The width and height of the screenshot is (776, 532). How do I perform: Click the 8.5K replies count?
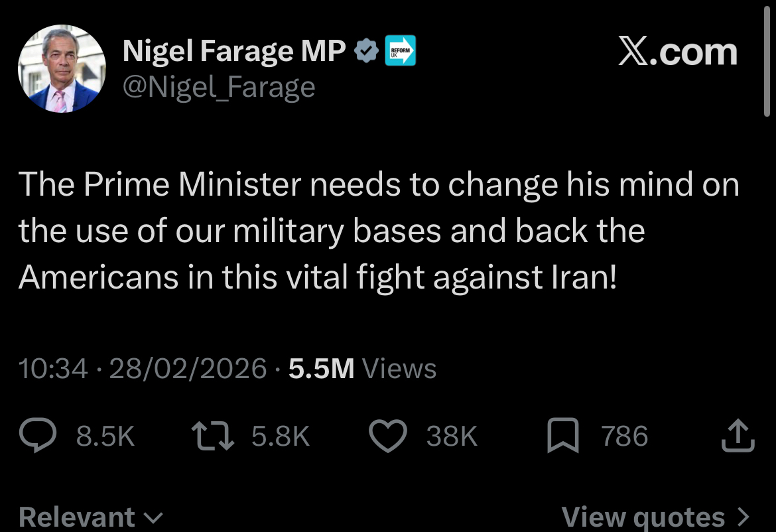pos(105,436)
